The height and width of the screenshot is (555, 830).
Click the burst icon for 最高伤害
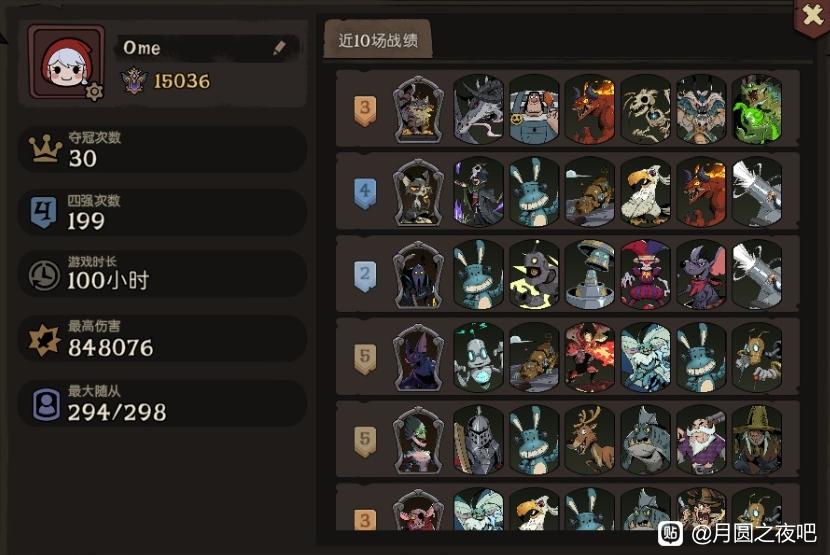pos(44,339)
